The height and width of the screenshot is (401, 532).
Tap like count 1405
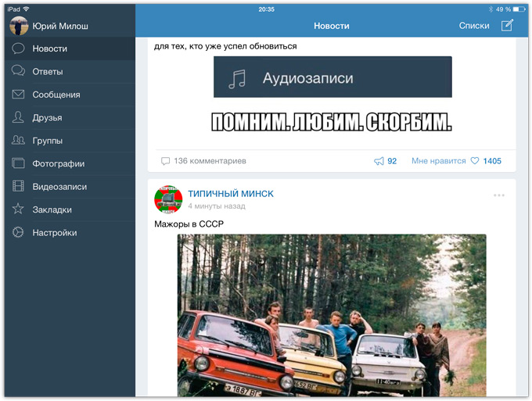[x=492, y=161]
